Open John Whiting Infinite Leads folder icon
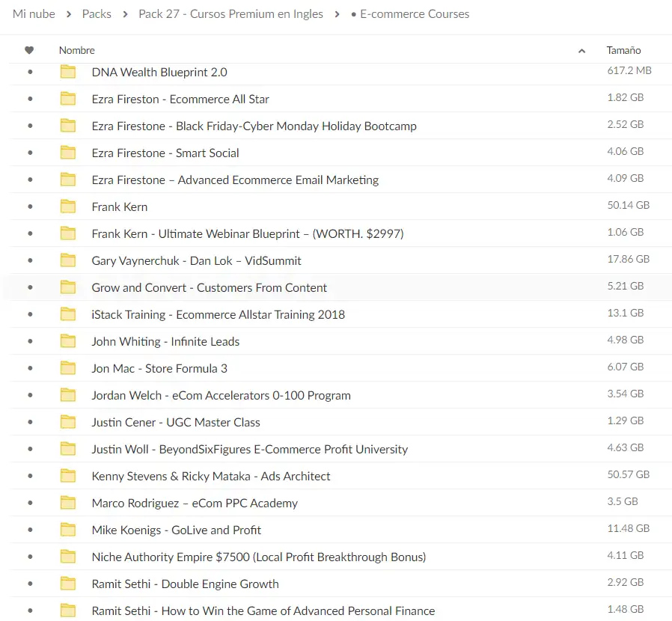 [x=67, y=341]
